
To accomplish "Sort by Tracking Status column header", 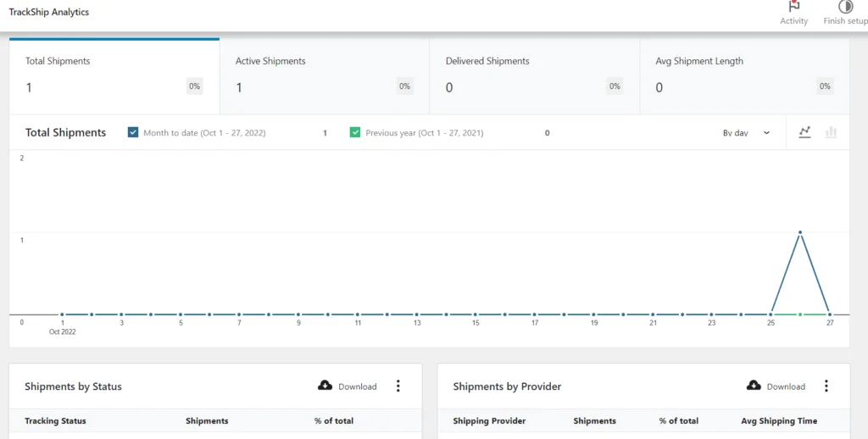I will [x=55, y=420].
